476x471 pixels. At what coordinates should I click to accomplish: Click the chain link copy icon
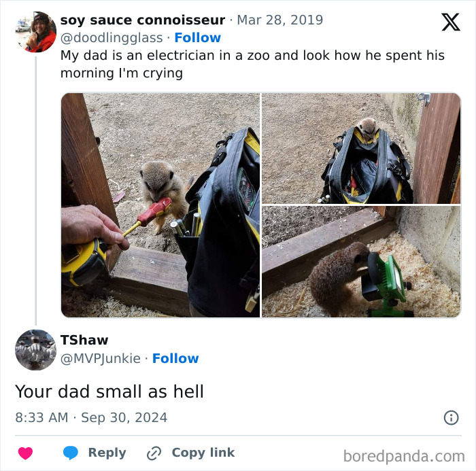(x=154, y=453)
